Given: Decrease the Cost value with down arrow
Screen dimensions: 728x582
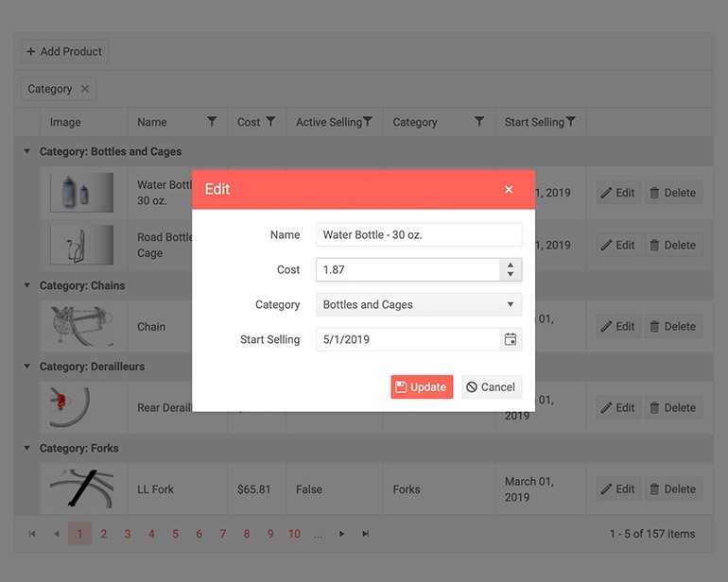Looking at the screenshot, I should tap(511, 274).
